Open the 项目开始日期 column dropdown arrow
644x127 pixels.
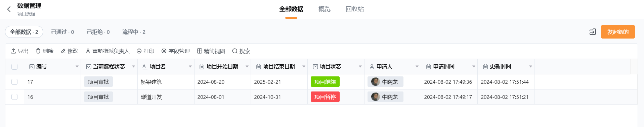[247, 67]
